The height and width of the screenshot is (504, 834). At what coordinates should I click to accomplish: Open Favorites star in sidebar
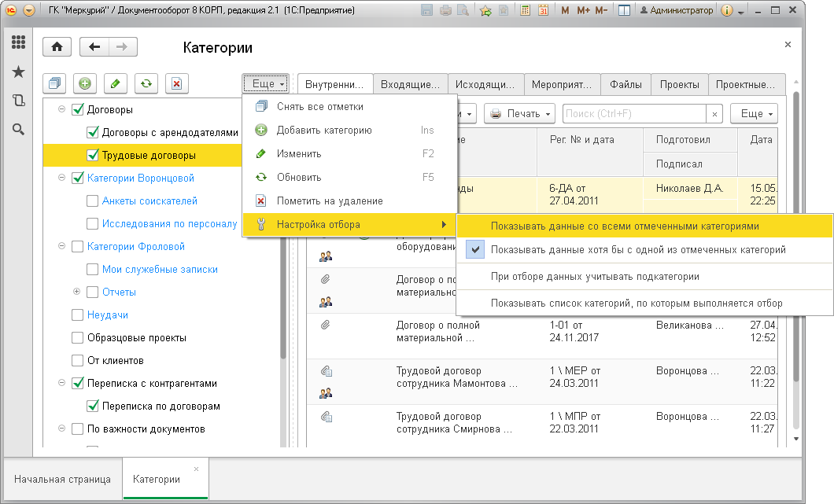(x=19, y=72)
